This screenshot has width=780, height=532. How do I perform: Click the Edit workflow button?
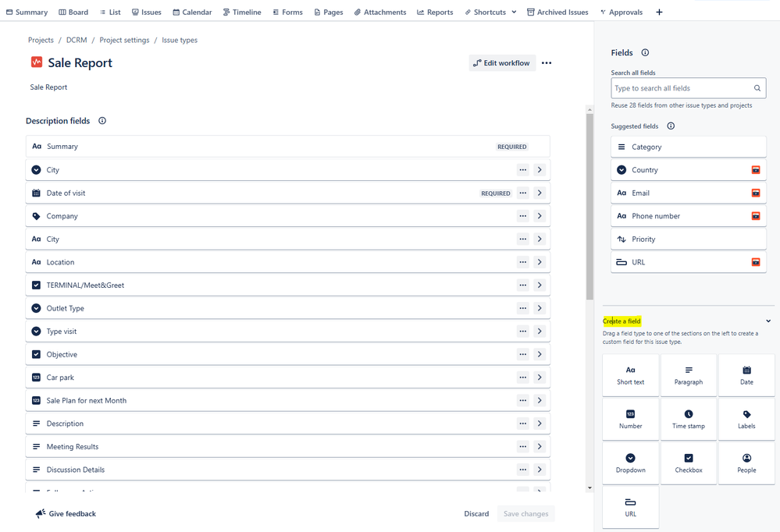[502, 63]
